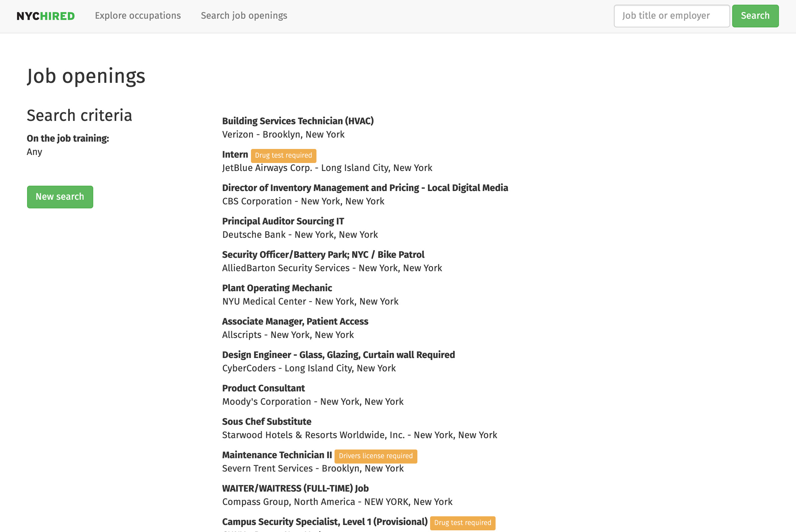Click Compass Group, North America line
Viewport: 796px width, 532px height.
click(x=337, y=502)
